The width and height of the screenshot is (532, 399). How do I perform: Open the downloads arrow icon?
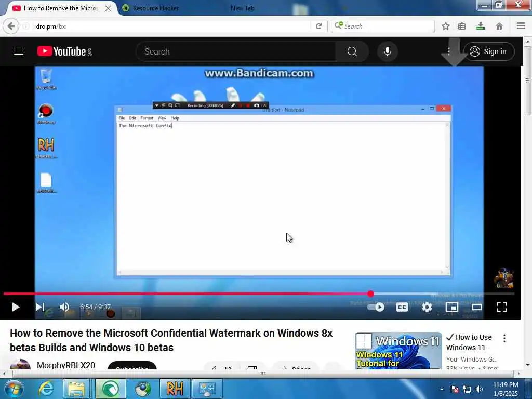(481, 26)
